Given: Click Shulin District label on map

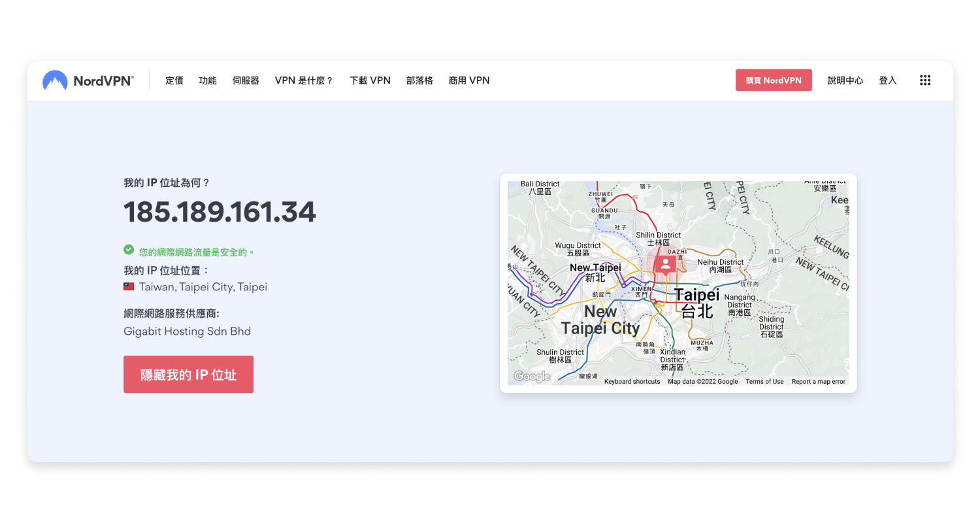Looking at the screenshot, I should 561,356.
